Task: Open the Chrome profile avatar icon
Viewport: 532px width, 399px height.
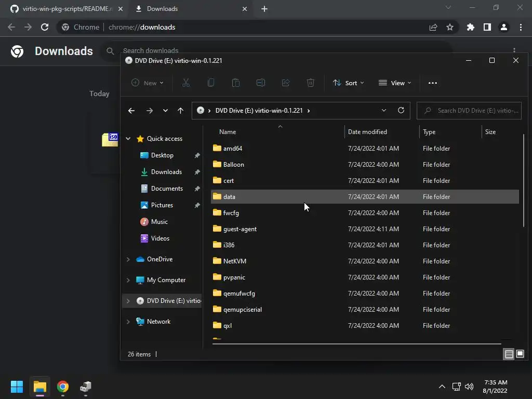Action: 504,27
